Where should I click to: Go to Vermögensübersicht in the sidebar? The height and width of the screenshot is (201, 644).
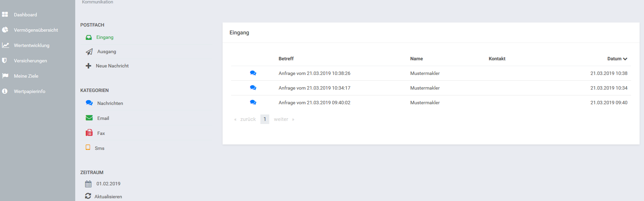click(x=36, y=30)
